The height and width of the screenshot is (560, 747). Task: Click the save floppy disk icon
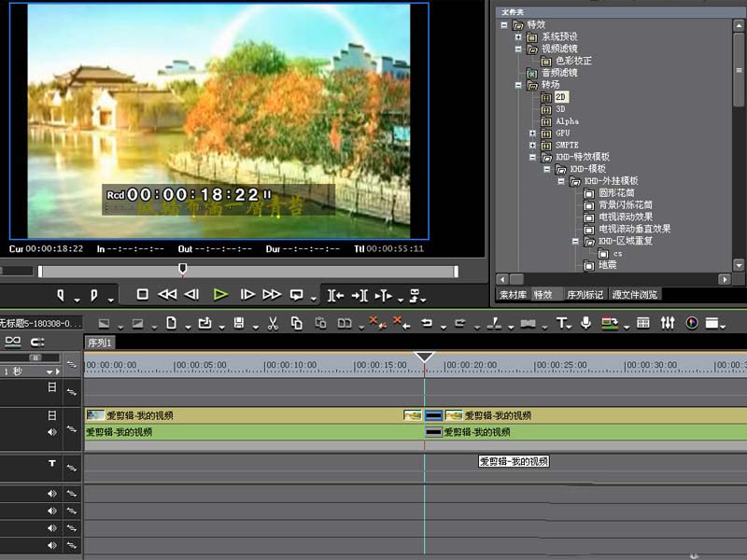[x=239, y=323]
